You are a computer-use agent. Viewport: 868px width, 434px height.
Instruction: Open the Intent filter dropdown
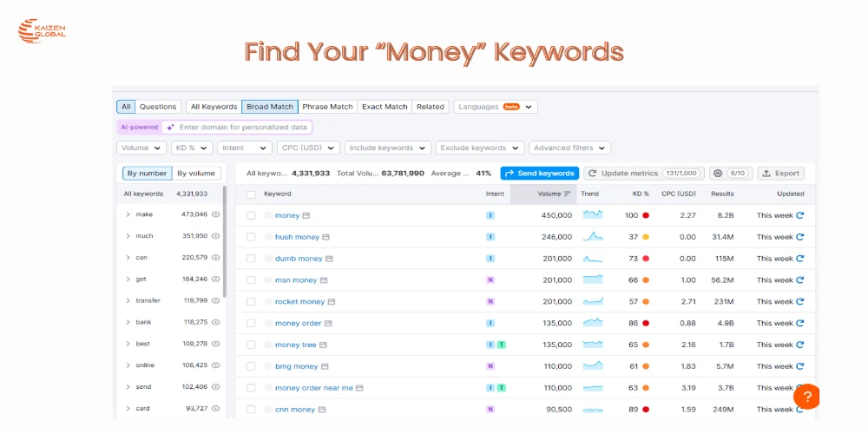245,148
